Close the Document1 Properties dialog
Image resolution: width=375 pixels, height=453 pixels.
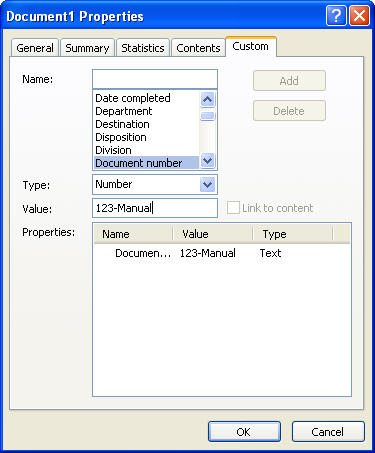(359, 16)
